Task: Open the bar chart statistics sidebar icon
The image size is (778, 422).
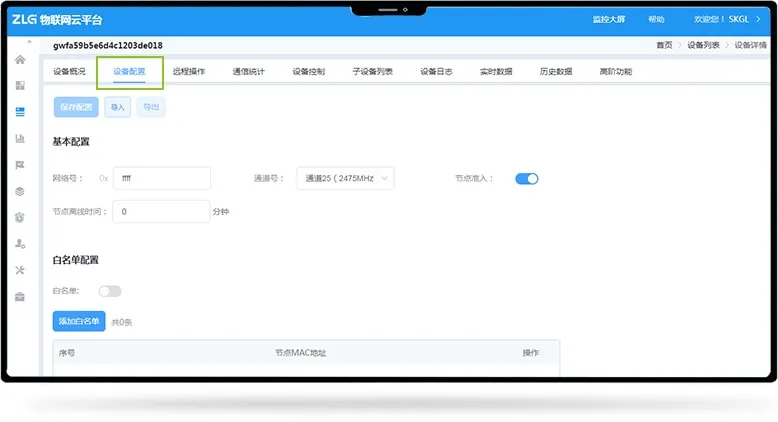Action: [x=20, y=138]
